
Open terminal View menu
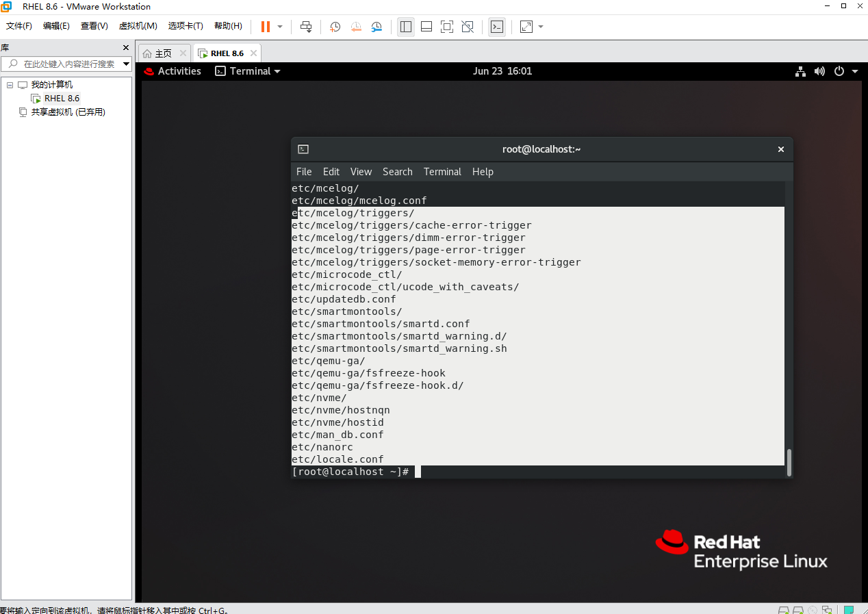point(361,172)
